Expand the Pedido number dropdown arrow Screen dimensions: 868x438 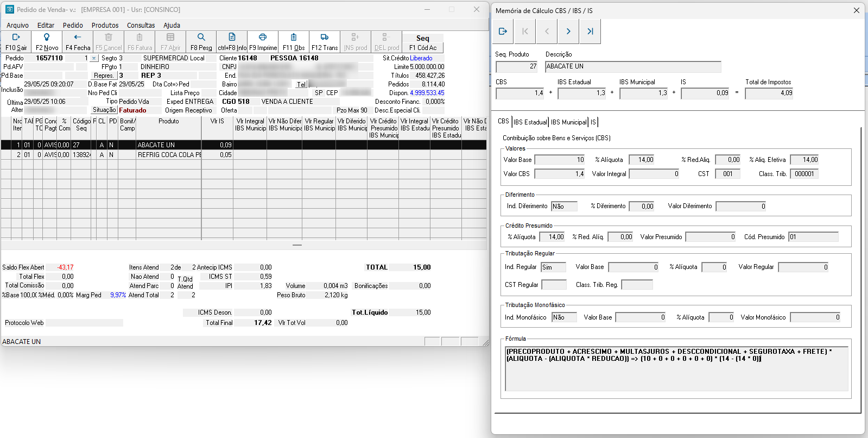pos(93,58)
